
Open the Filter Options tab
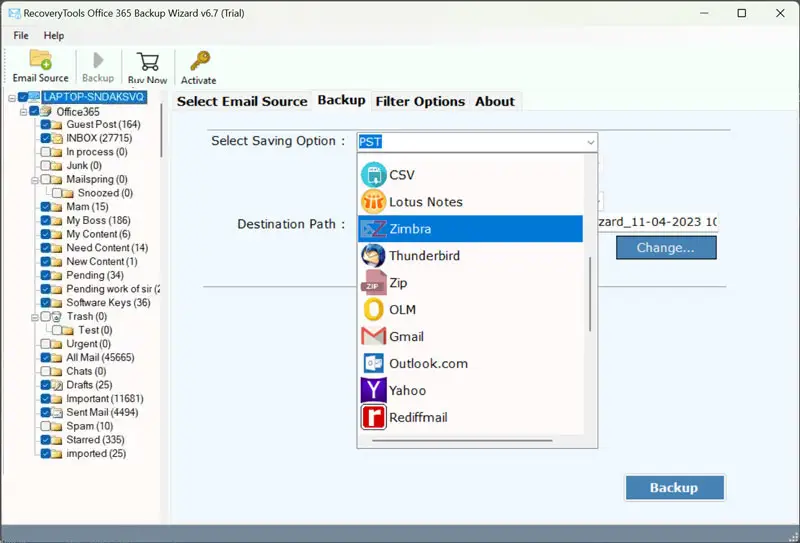[420, 102]
